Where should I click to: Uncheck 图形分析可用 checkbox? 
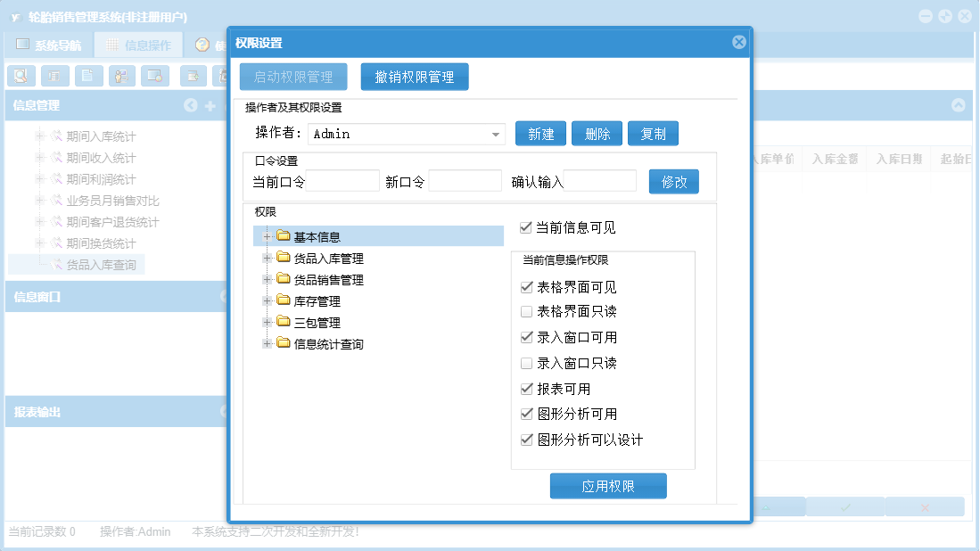pos(526,414)
